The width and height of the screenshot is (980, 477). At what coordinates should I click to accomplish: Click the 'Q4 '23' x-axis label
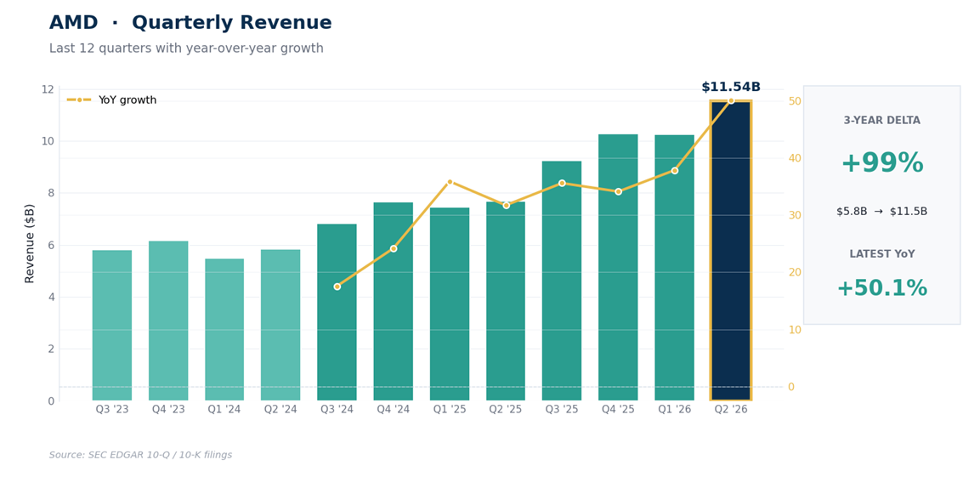pos(168,410)
